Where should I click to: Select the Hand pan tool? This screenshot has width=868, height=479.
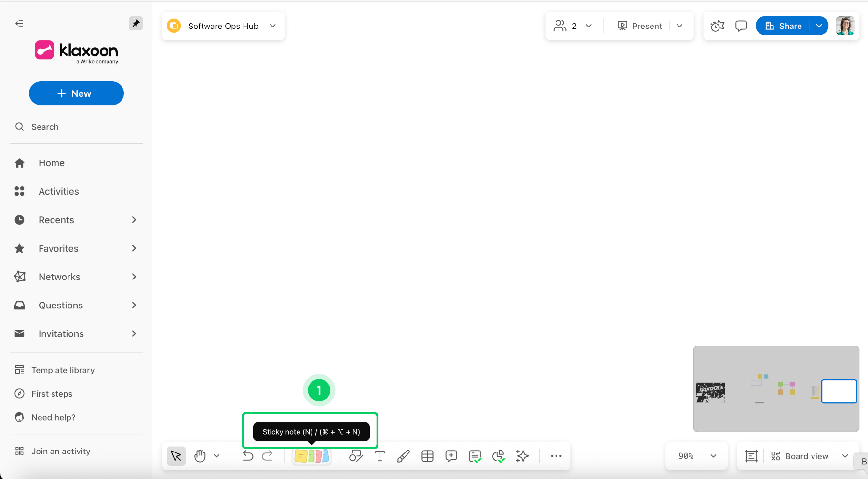[200, 456]
